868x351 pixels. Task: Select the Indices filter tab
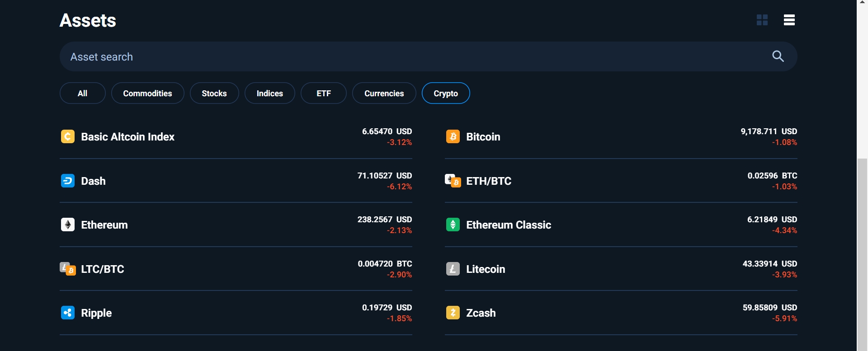pyautogui.click(x=270, y=93)
